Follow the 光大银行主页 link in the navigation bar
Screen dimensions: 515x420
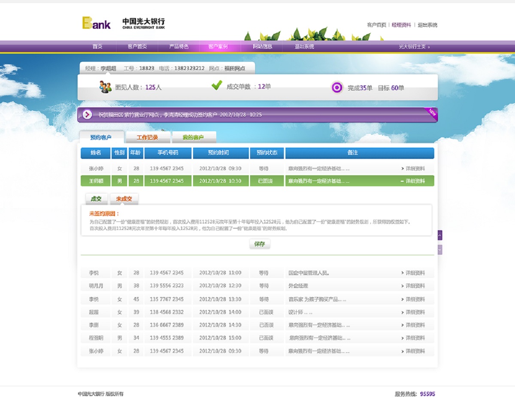click(x=414, y=46)
